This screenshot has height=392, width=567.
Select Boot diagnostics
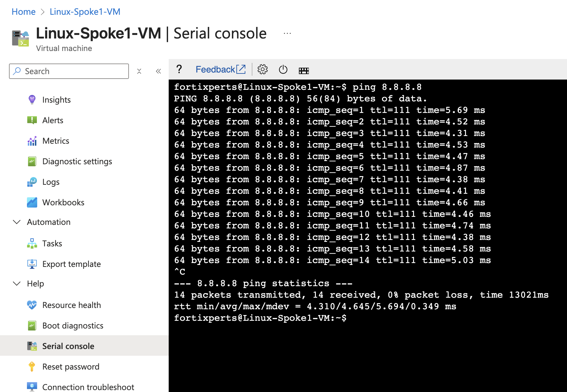click(72, 326)
